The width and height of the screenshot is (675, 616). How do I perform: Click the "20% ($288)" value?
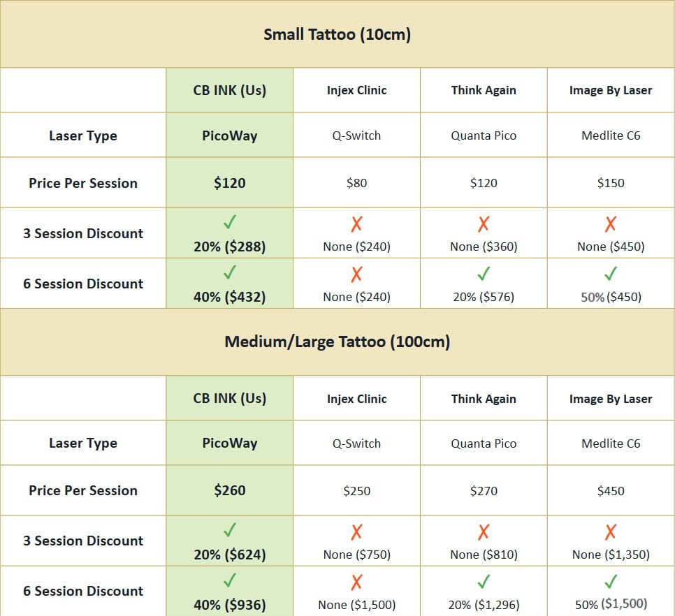230,247
